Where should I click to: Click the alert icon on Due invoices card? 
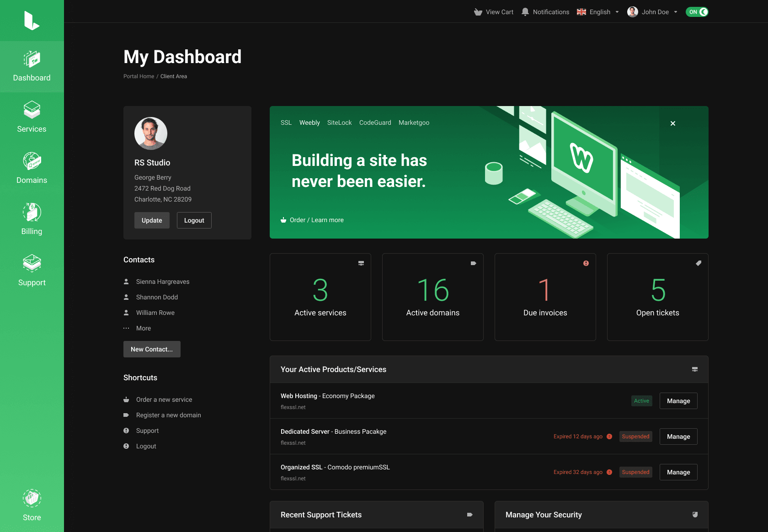coord(586,263)
